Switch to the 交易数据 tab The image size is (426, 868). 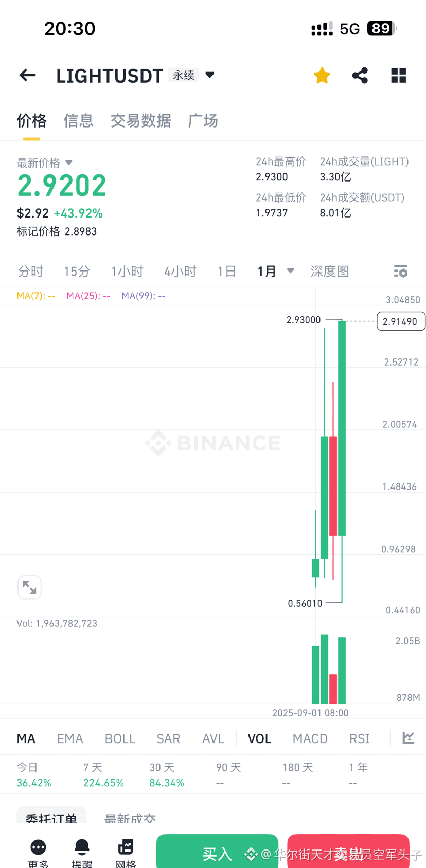[x=141, y=121]
